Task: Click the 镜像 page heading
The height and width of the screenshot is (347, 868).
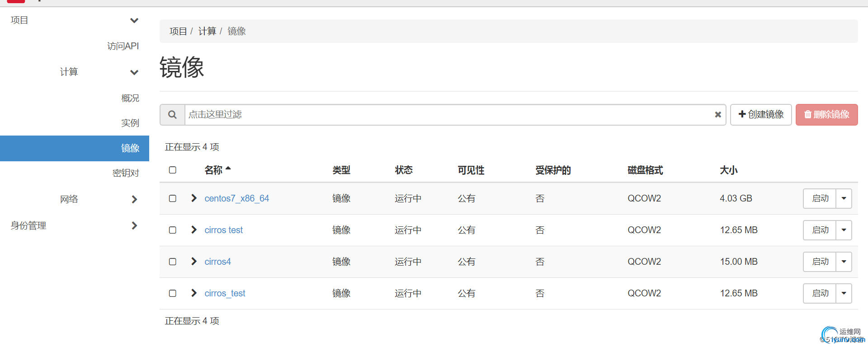Action: coord(182,68)
